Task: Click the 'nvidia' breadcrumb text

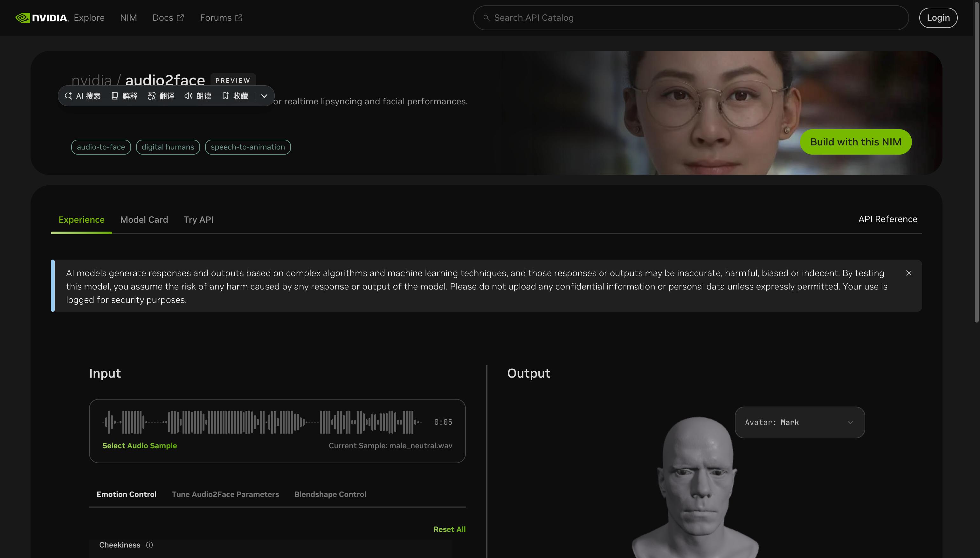Action: (x=92, y=80)
